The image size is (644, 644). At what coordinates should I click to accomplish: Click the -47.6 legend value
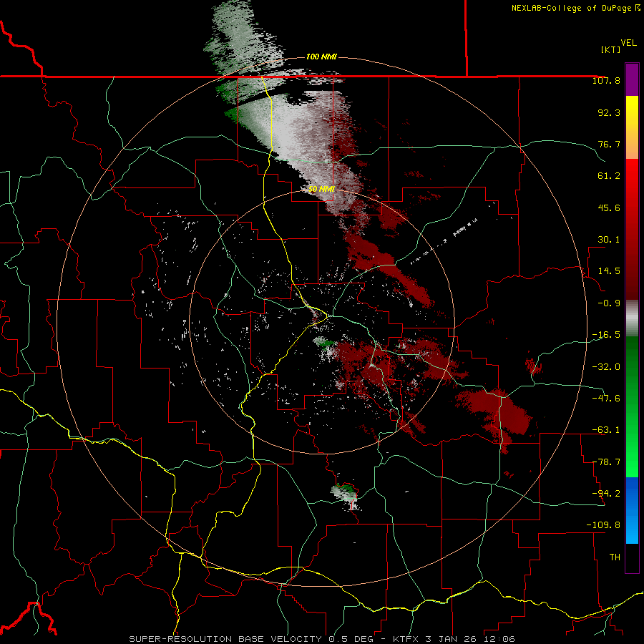click(606, 398)
